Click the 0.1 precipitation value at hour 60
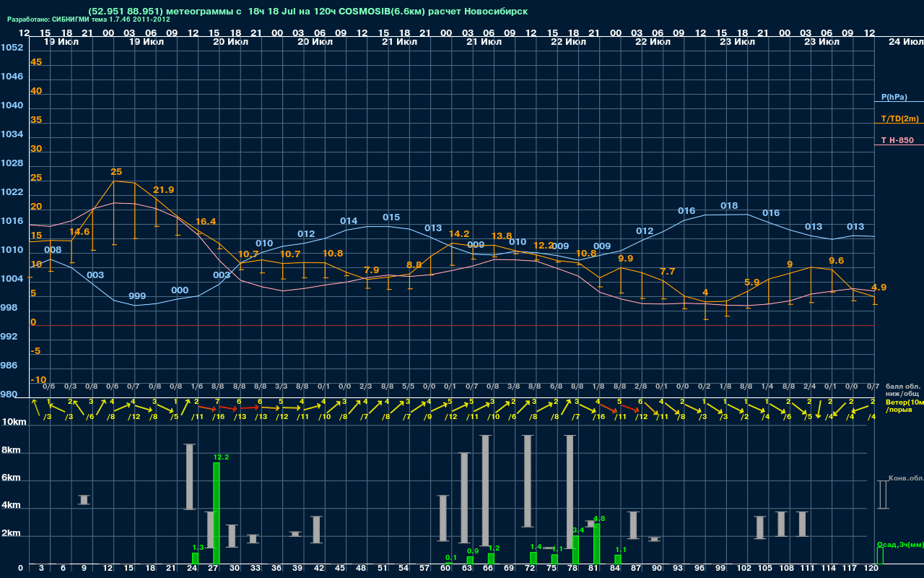The width and height of the screenshot is (924, 578). (451, 558)
